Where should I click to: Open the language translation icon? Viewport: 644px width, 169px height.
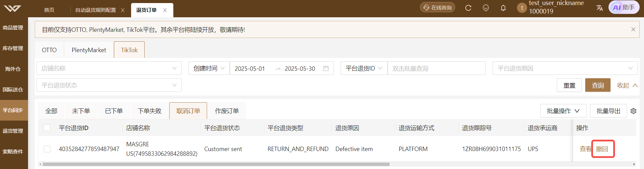click(x=599, y=8)
